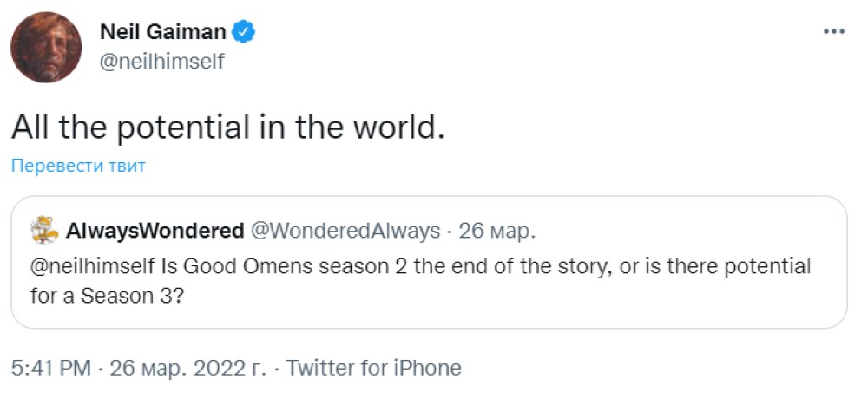
Task: Click the @neilhimself mention in quoted tweet
Action: [x=94, y=266]
